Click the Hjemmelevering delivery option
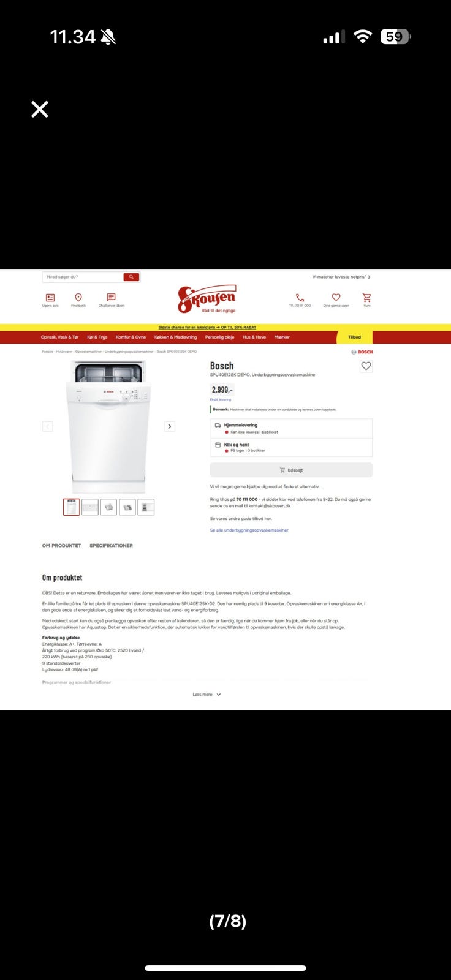 pyautogui.click(x=291, y=428)
